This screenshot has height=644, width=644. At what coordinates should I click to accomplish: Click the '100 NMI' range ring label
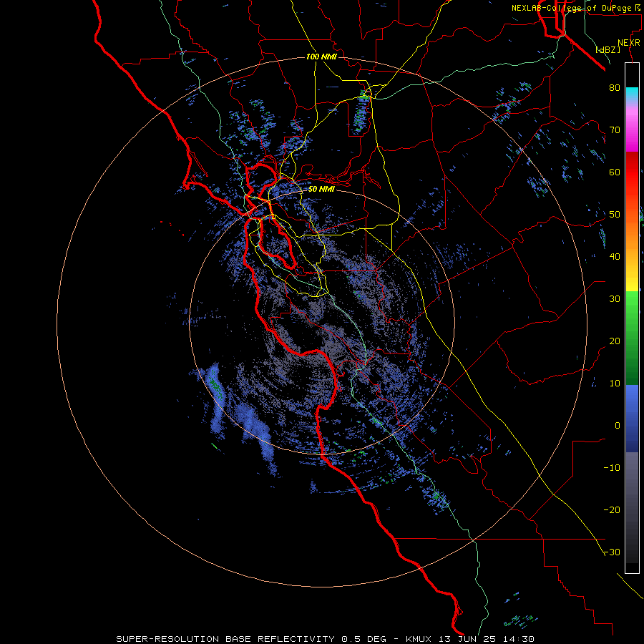[321, 57]
